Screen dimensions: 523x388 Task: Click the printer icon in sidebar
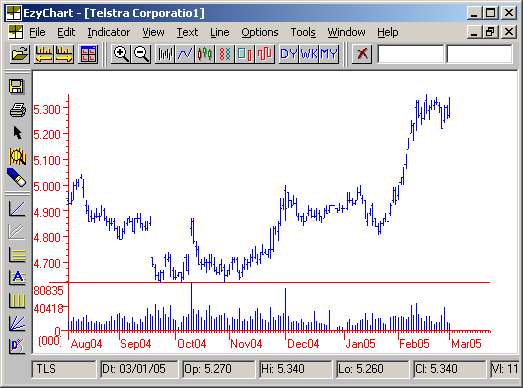click(17, 110)
